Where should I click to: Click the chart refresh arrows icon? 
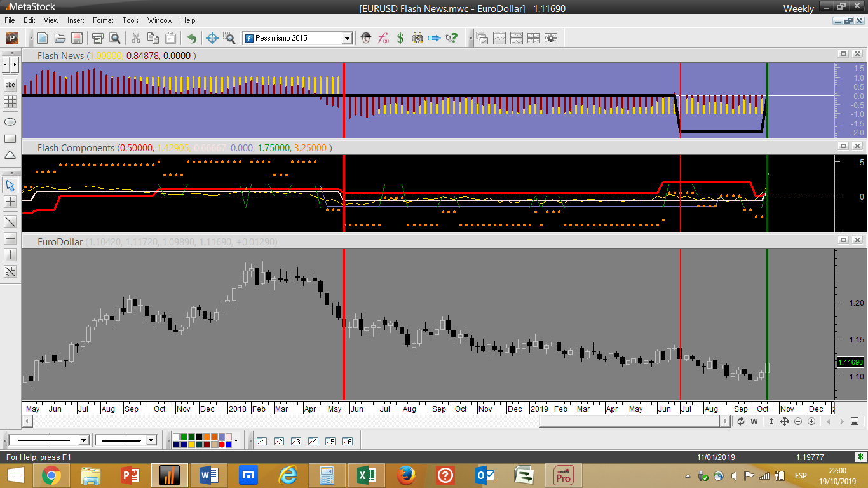741,421
